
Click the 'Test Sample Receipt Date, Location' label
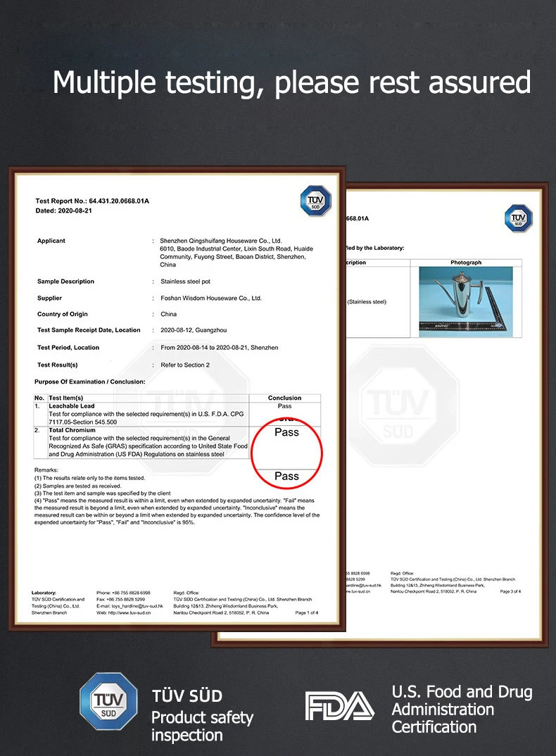pyautogui.click(x=89, y=330)
